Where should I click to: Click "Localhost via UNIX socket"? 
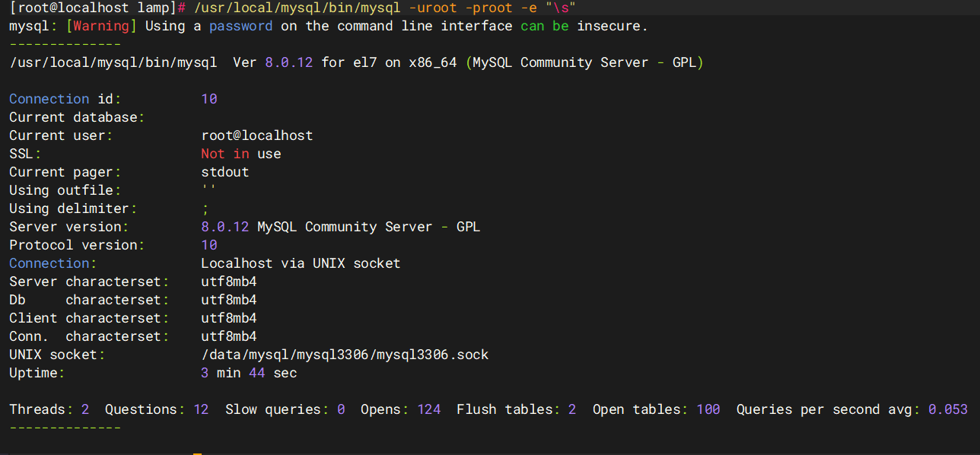pos(301,263)
